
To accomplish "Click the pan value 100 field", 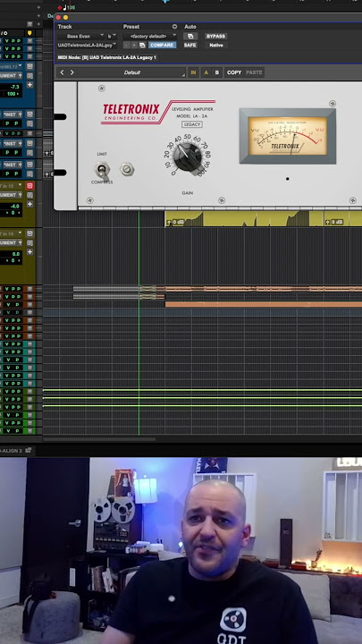I will pyautogui.click(x=12, y=94).
